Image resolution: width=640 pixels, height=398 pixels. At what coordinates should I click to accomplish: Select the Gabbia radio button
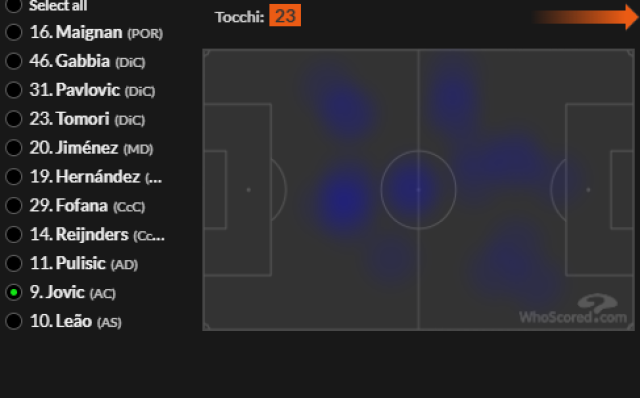click(14, 61)
